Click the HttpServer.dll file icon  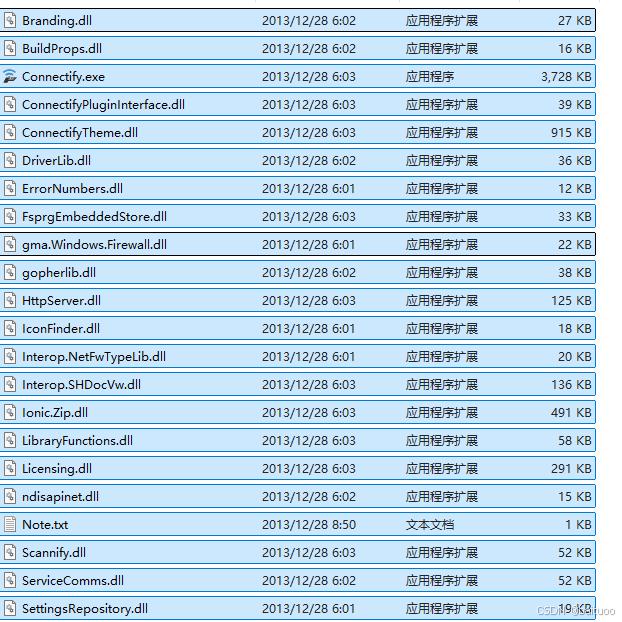10,300
